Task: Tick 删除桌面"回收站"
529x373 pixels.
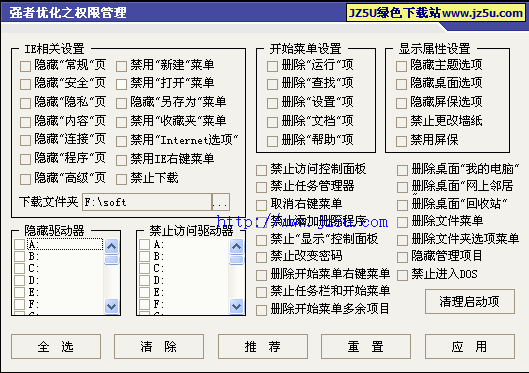Action: click(402, 205)
